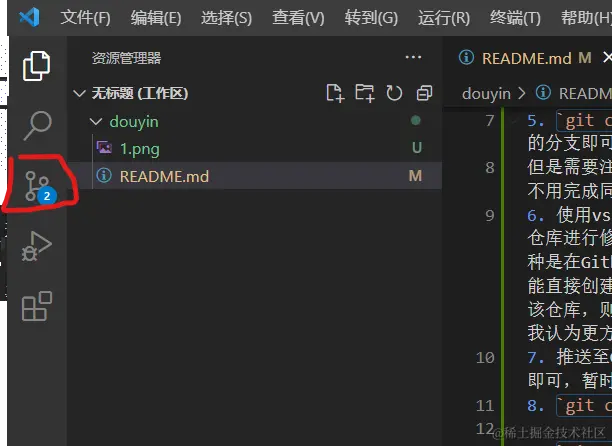Close the README.md editor tab
Image resolution: width=612 pixels, height=446 pixels.
[607, 58]
